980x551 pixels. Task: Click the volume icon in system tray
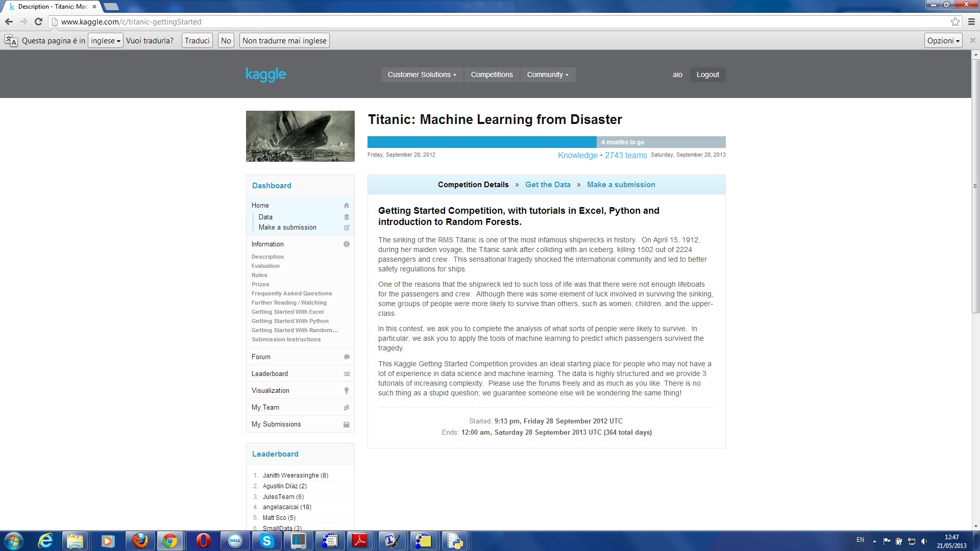tap(924, 541)
